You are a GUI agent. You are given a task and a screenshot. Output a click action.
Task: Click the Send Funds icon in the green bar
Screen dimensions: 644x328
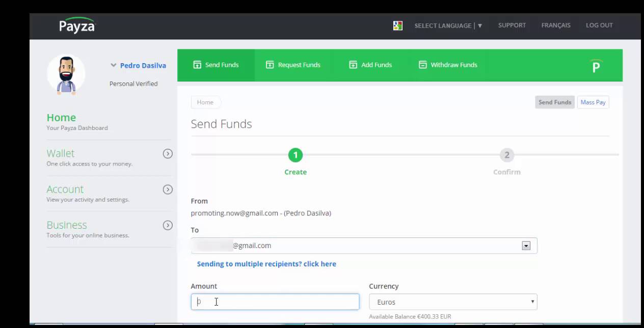click(x=197, y=65)
